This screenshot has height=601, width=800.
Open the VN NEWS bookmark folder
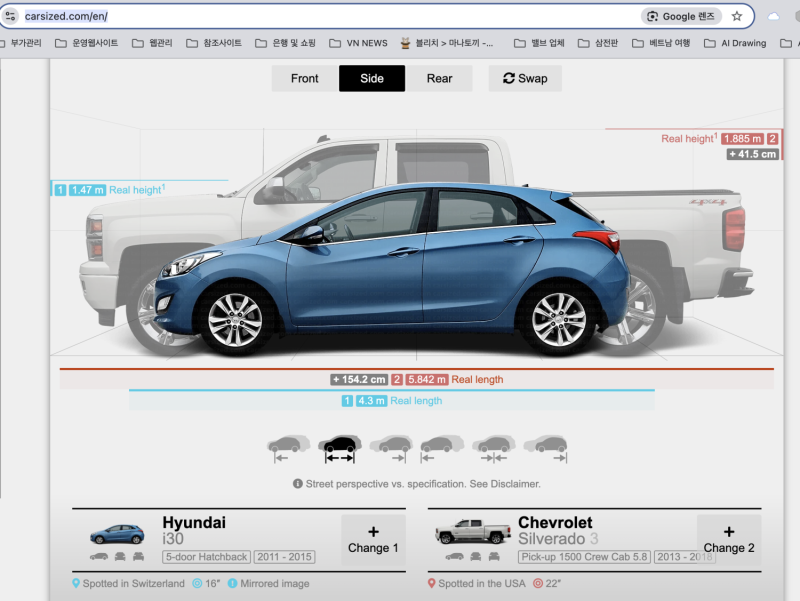click(x=358, y=43)
